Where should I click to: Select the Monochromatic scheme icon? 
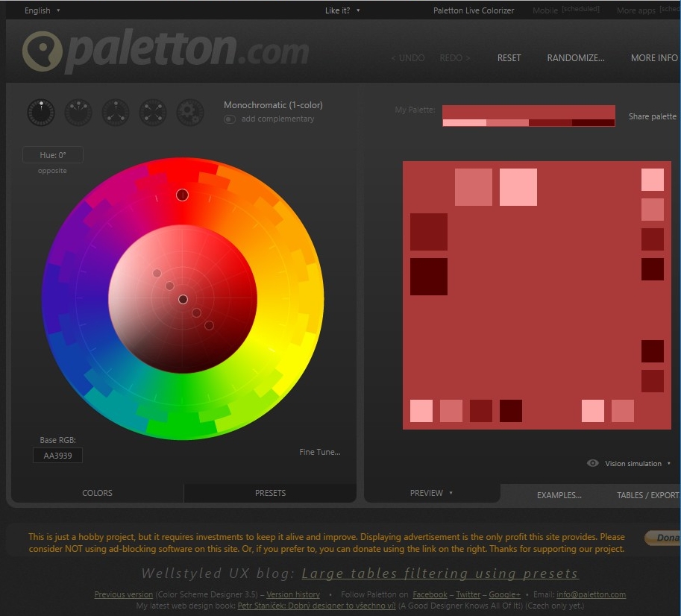[x=40, y=112]
